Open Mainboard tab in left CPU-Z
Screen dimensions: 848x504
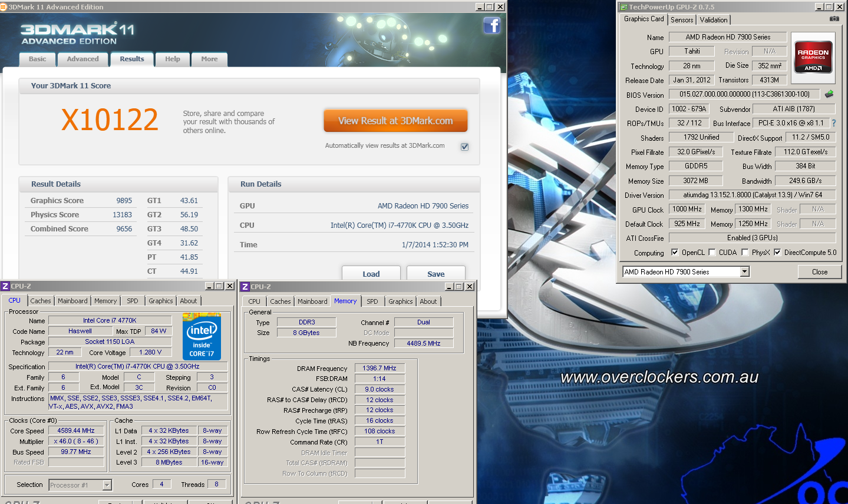(72, 301)
